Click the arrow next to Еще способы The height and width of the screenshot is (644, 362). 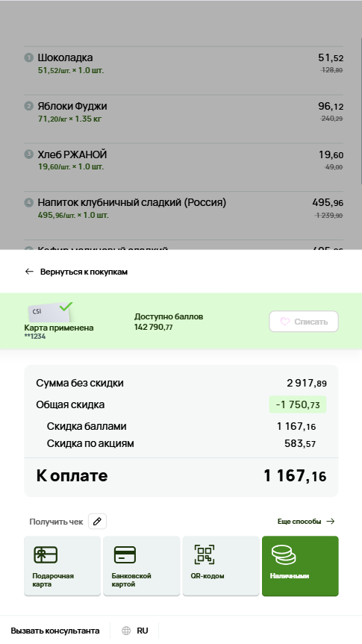tap(331, 521)
